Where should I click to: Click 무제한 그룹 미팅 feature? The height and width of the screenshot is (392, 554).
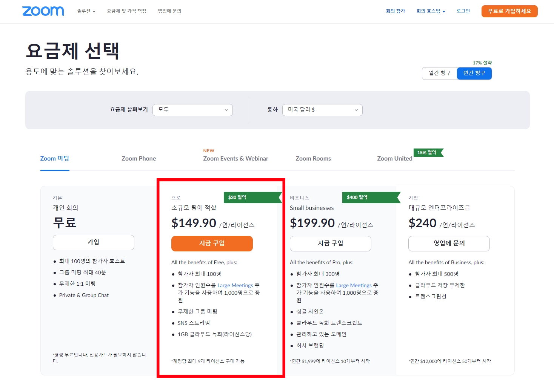[x=197, y=312]
